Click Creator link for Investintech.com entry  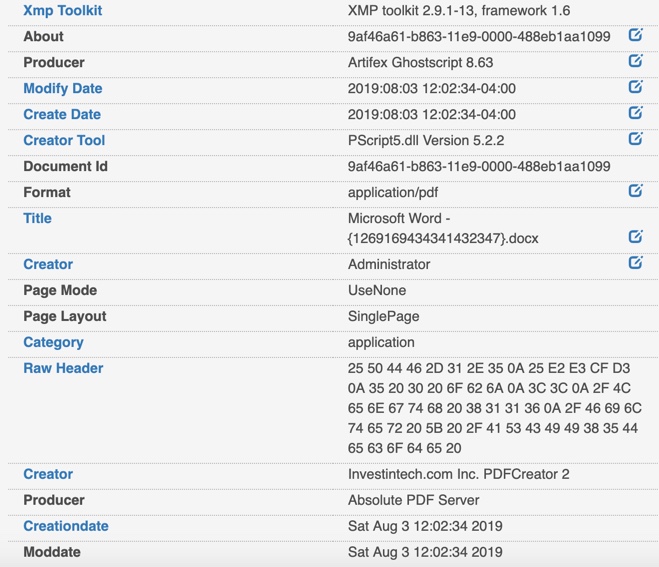pos(48,474)
